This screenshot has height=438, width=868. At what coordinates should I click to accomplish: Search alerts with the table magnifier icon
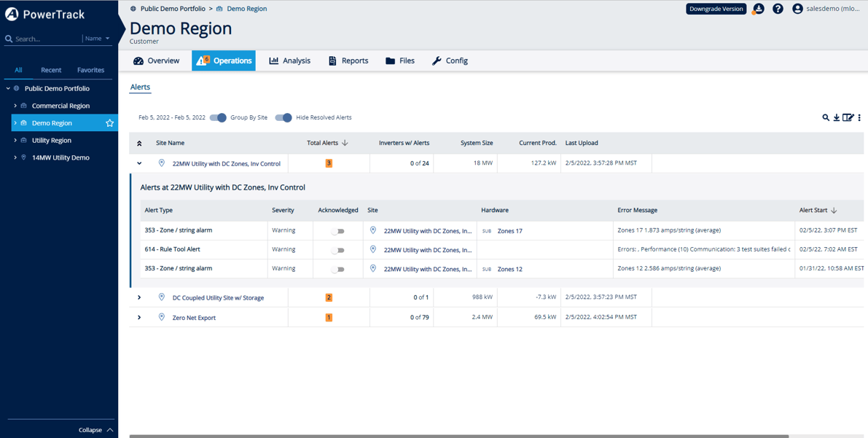(826, 117)
